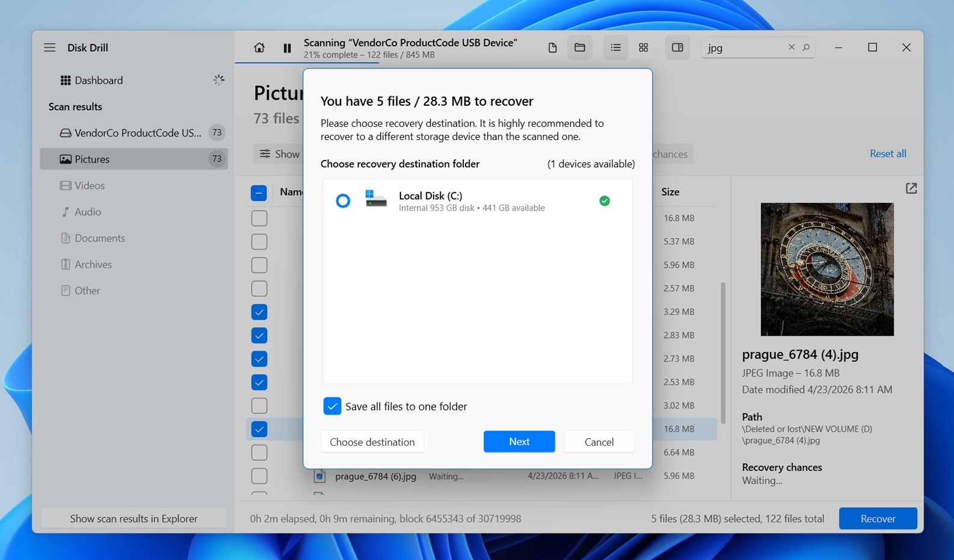Switch to list view layout
The image size is (954, 560).
click(x=615, y=48)
